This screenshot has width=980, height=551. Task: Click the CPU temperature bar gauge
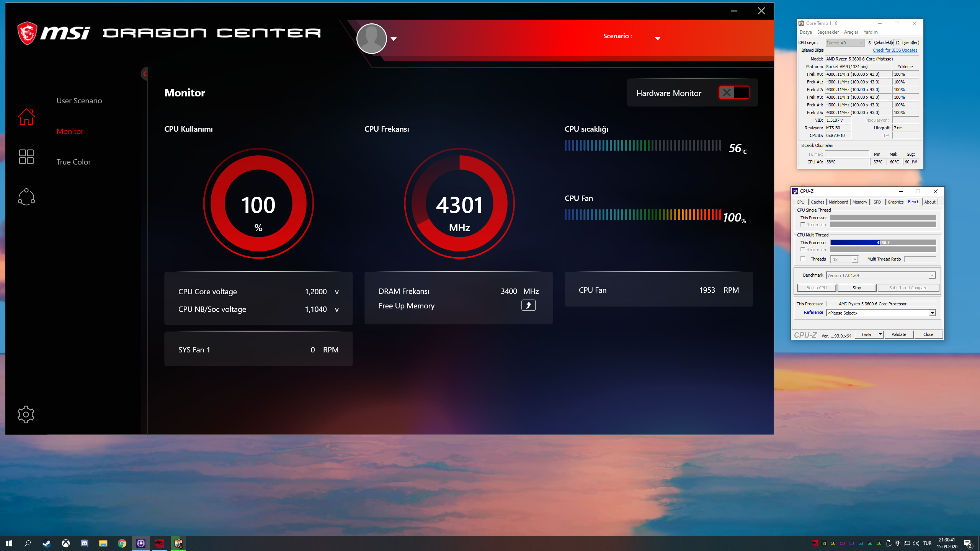[643, 145]
